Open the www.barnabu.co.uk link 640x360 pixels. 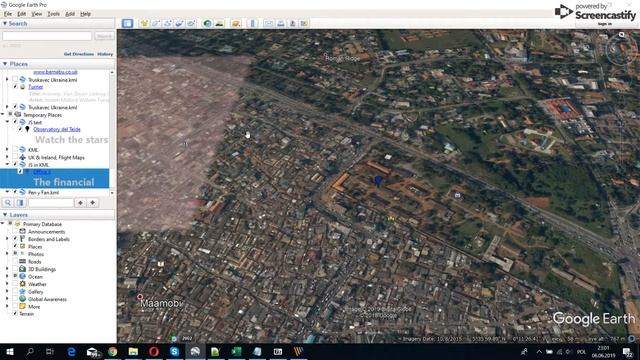coord(55,72)
